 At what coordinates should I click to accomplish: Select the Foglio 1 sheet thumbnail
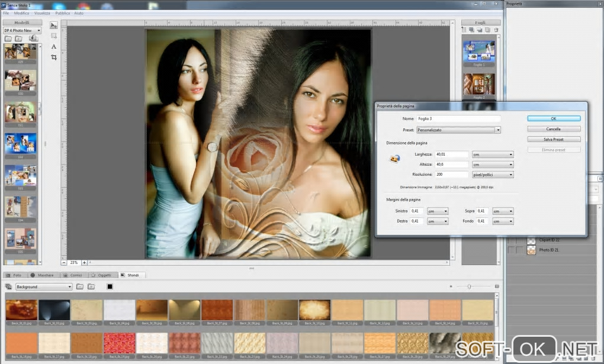tap(479, 51)
